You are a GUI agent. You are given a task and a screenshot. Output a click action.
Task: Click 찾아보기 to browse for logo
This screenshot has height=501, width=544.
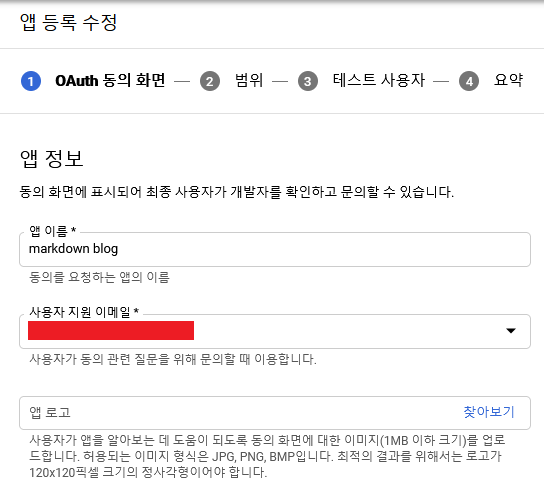(489, 412)
